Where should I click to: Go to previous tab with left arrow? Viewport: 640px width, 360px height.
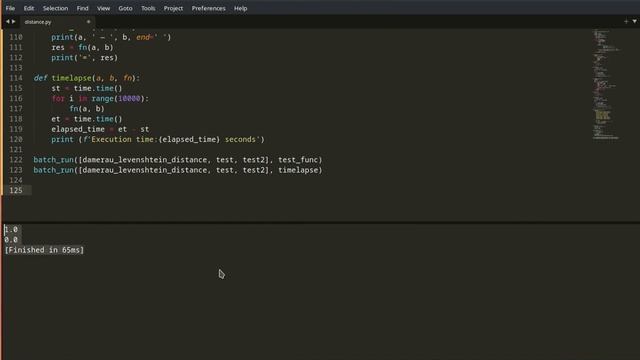[7, 22]
